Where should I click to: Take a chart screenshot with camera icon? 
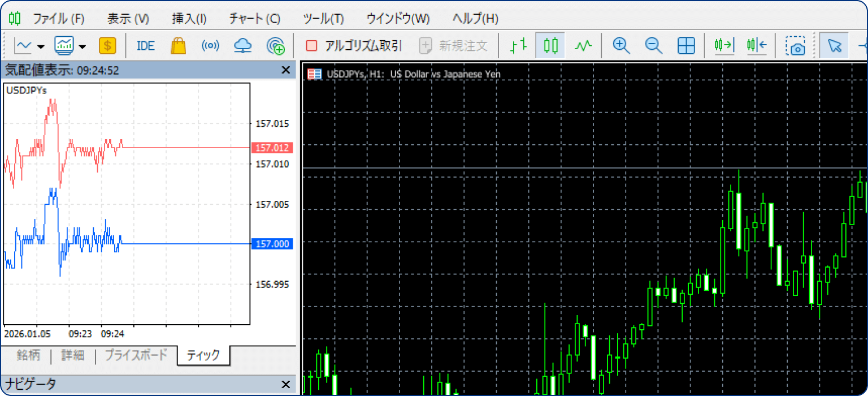(796, 46)
